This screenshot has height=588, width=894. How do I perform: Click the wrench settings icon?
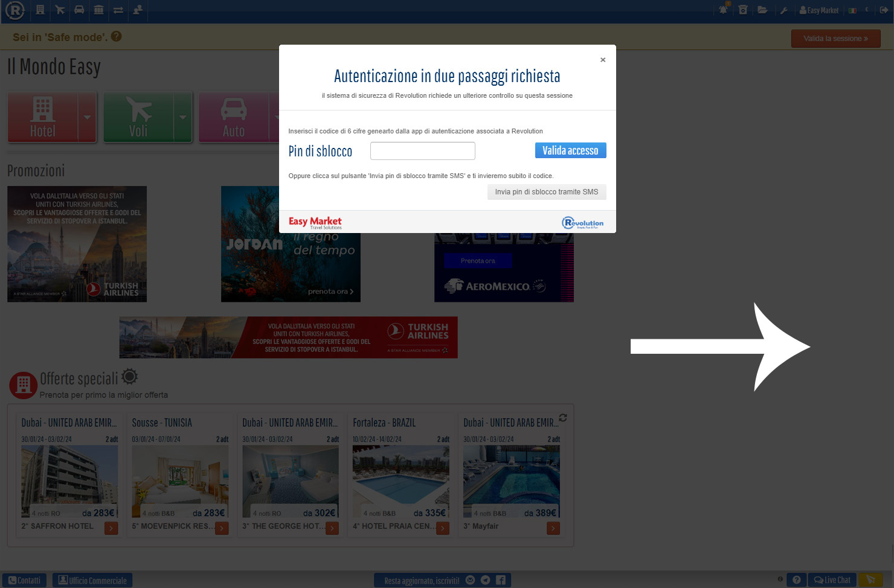[x=783, y=10]
